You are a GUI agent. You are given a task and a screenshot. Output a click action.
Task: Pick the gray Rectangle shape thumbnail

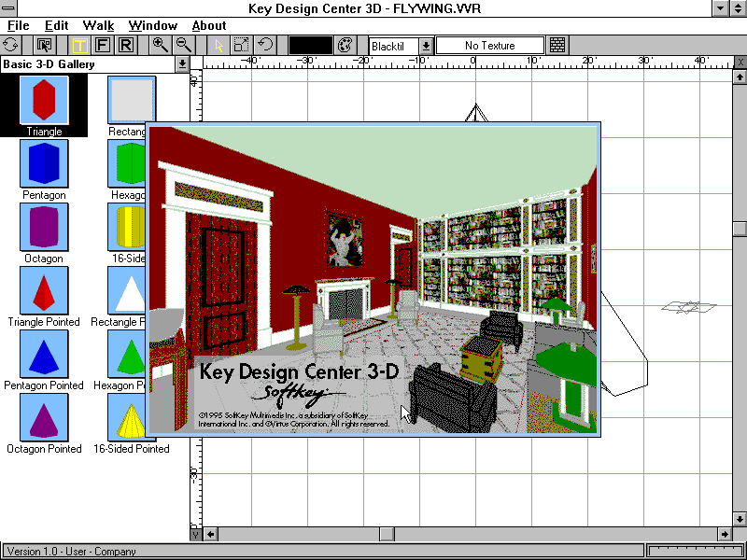coord(132,100)
